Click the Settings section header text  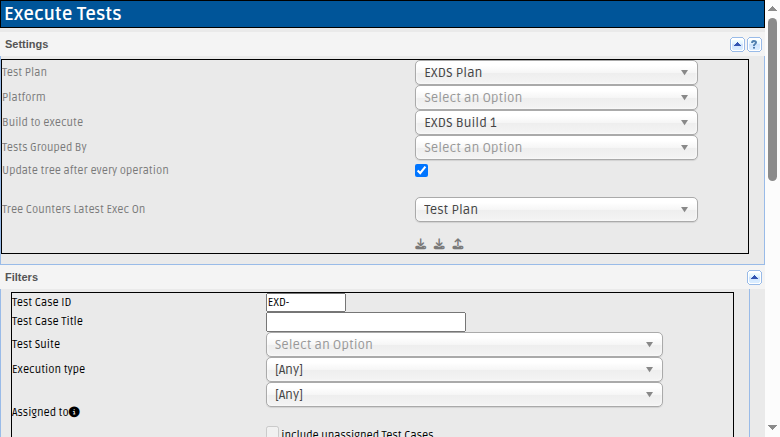[x=26, y=44]
